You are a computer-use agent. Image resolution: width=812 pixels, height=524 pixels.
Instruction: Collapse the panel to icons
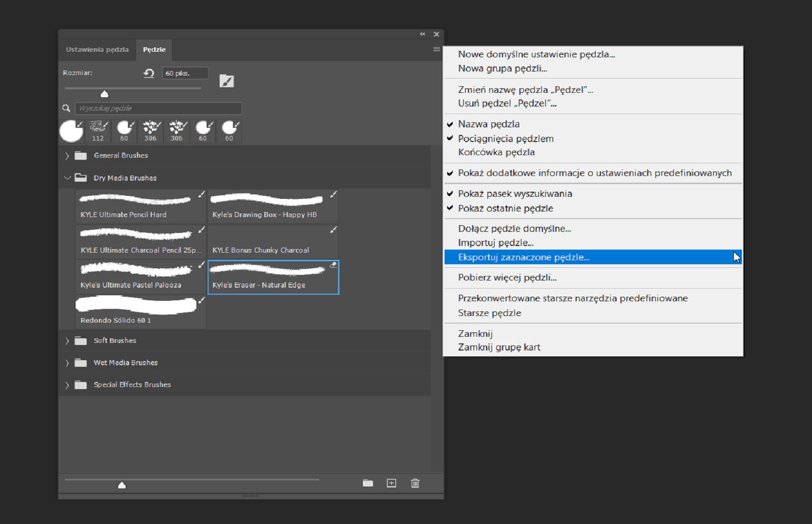click(423, 34)
